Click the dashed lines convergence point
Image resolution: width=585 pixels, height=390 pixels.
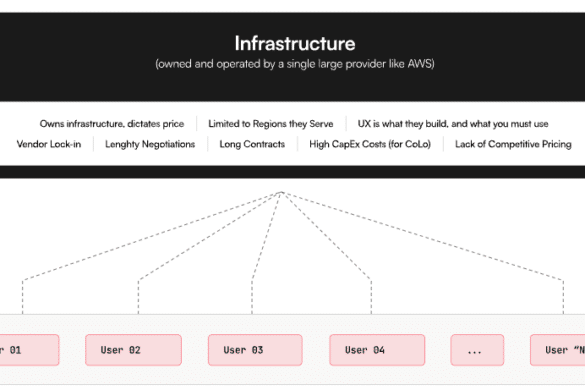point(282,193)
